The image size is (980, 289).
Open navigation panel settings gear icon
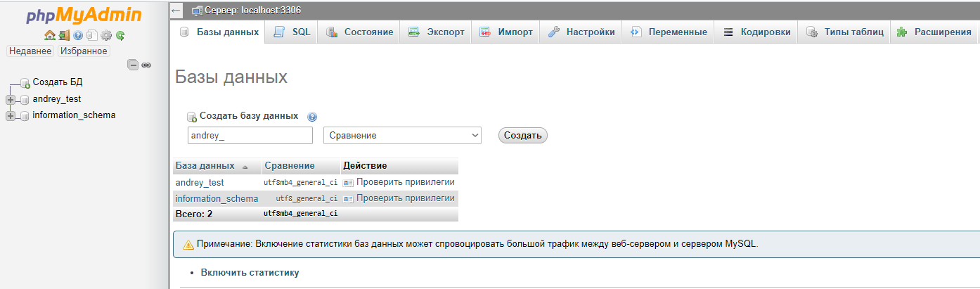click(x=106, y=35)
